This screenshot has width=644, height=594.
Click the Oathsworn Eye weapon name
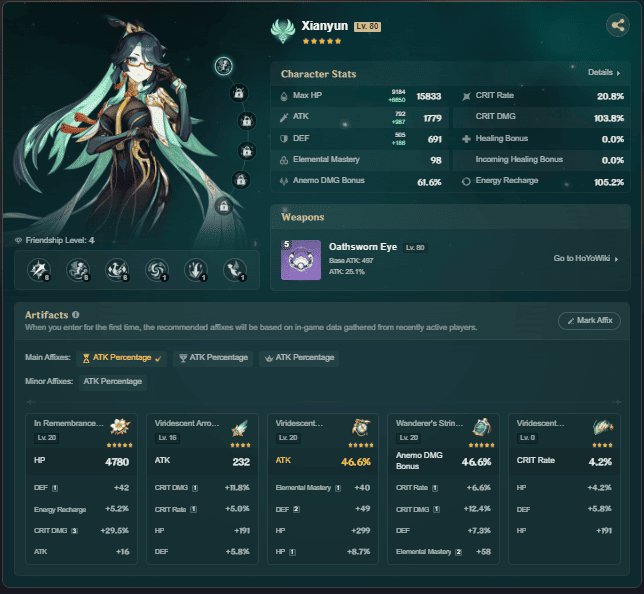tap(363, 246)
